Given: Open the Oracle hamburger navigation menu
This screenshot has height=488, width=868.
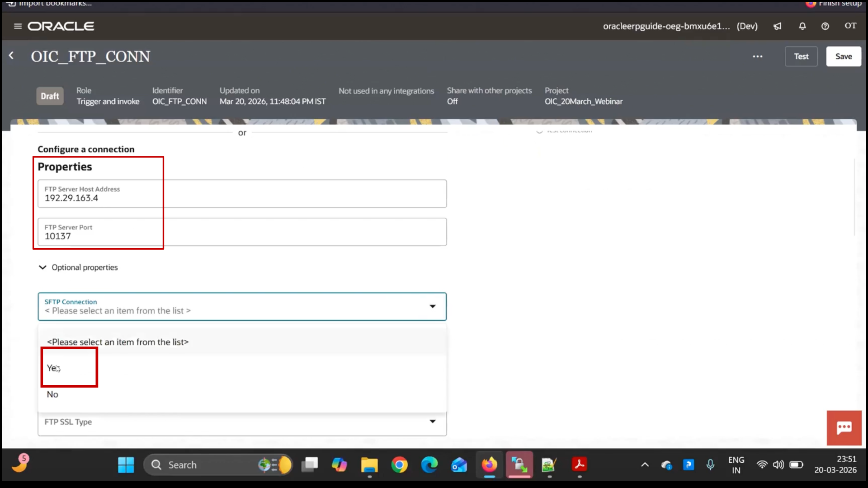Looking at the screenshot, I should (18, 26).
